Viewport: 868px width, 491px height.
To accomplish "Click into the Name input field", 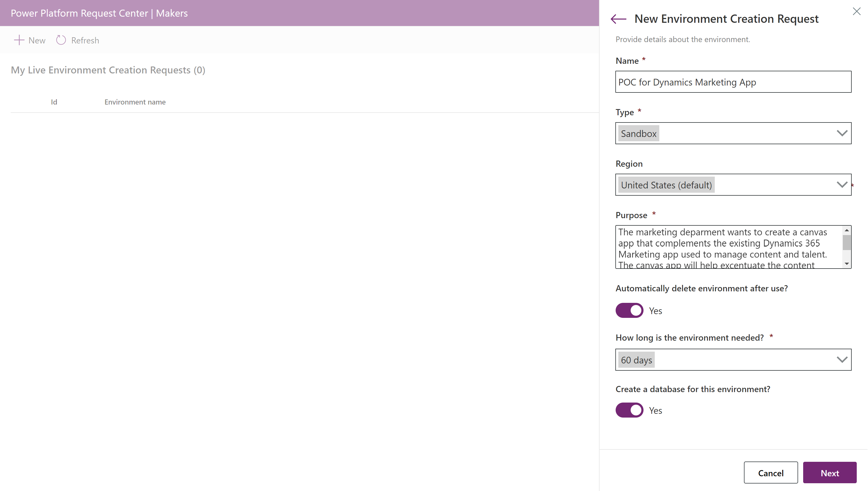I will (733, 82).
